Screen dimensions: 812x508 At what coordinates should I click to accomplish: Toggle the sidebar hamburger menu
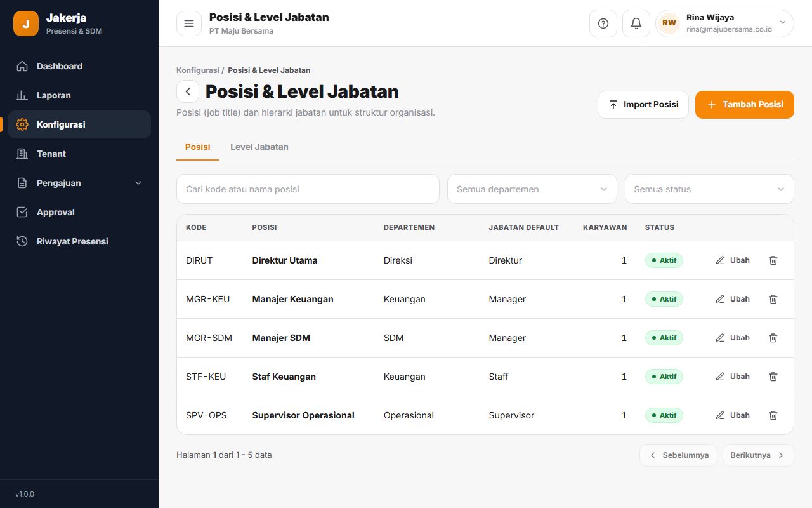(188, 23)
